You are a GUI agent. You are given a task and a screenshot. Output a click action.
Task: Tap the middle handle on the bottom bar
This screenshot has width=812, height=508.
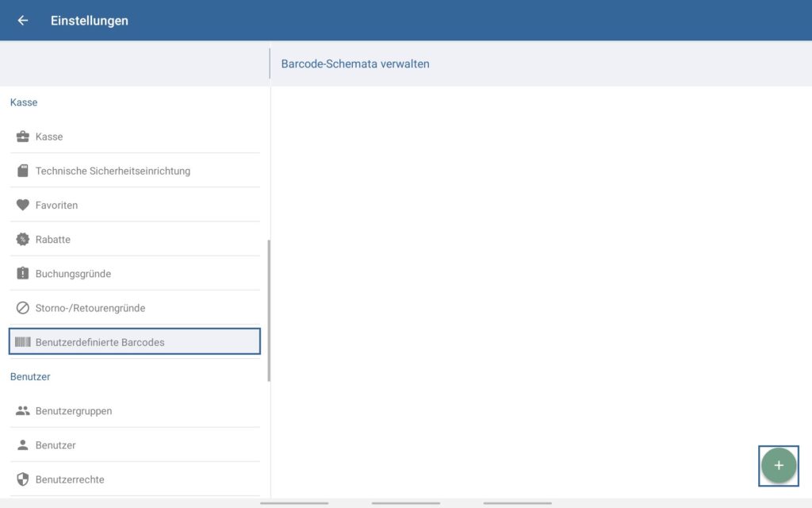[x=406, y=503]
